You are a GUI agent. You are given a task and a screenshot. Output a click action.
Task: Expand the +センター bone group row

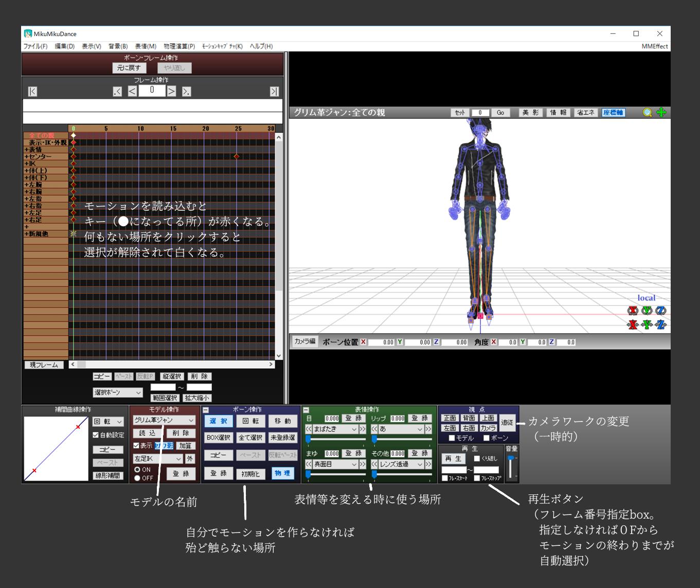pos(46,157)
